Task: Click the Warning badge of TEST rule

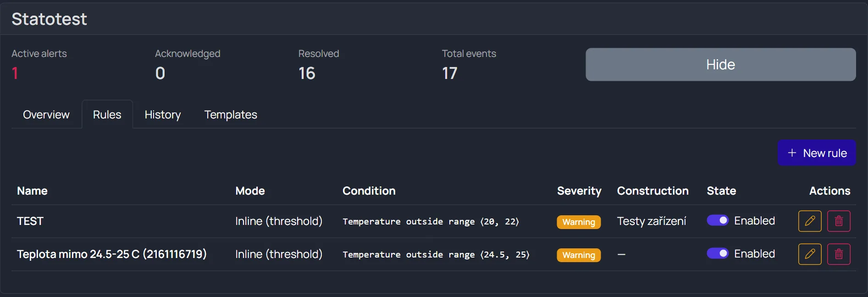Action: pos(579,222)
